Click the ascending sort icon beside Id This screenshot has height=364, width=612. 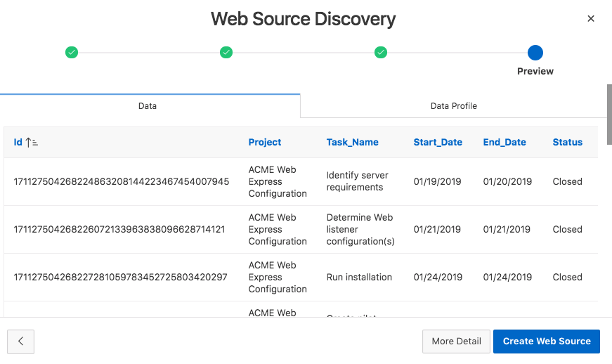click(x=32, y=143)
